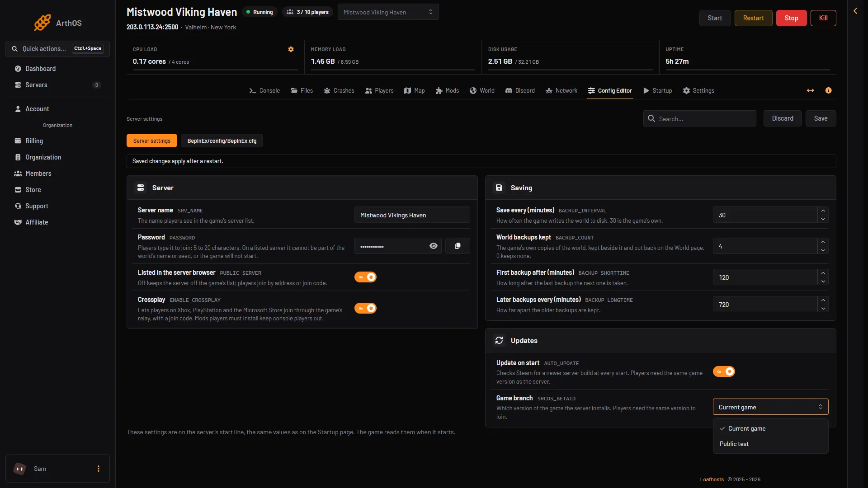Toggle full-width layout arrows icon
868x488 pixels.
(810, 90)
